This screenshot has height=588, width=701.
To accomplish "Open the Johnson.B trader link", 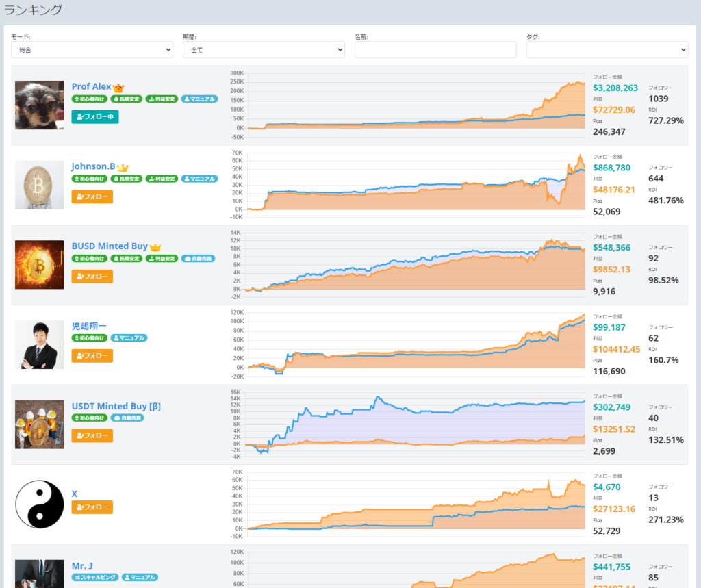I will (93, 166).
